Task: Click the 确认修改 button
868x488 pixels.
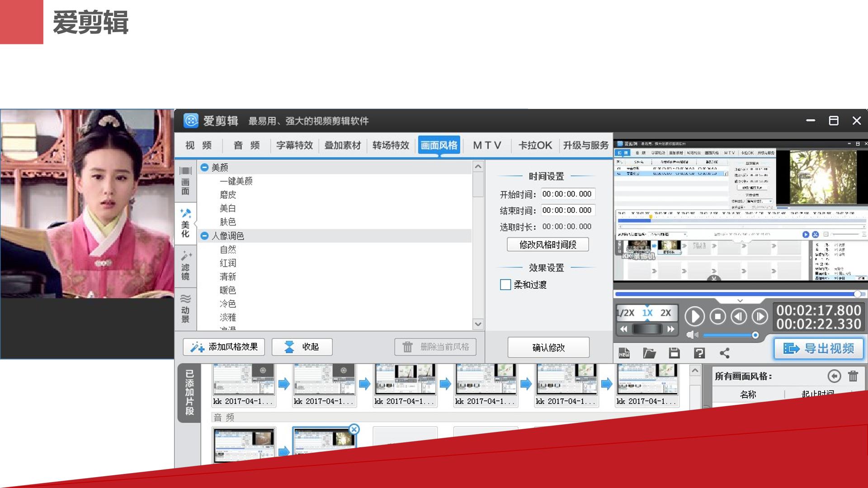Action: click(548, 347)
